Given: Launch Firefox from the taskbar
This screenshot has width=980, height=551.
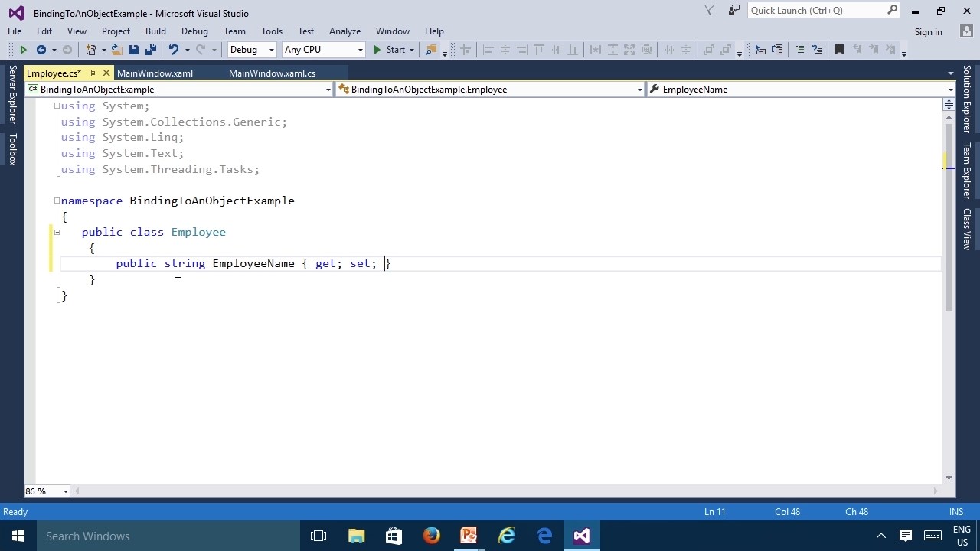Looking at the screenshot, I should (x=431, y=536).
